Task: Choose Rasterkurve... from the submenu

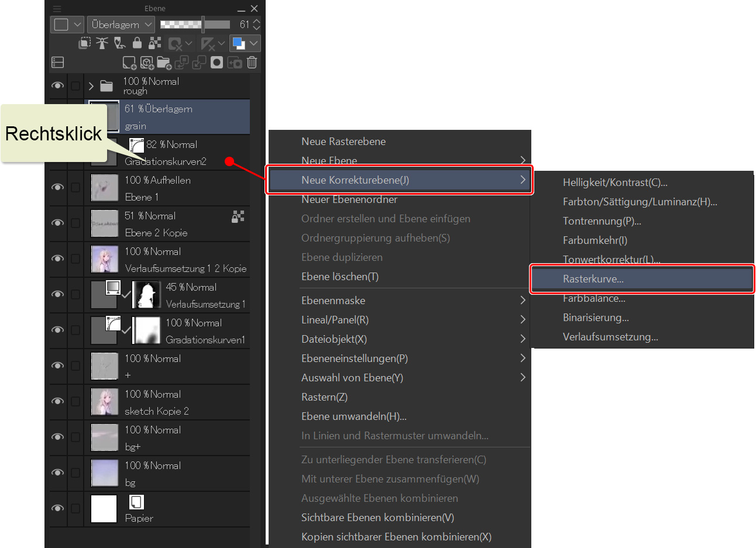Action: click(593, 279)
